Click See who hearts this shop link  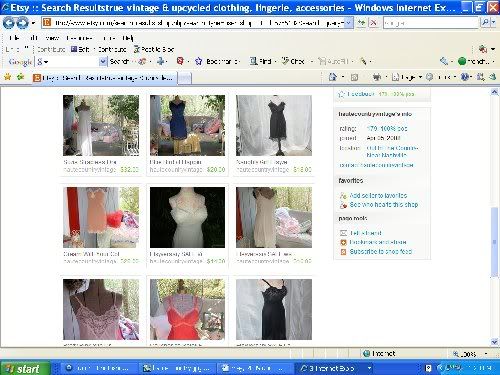click(x=384, y=205)
